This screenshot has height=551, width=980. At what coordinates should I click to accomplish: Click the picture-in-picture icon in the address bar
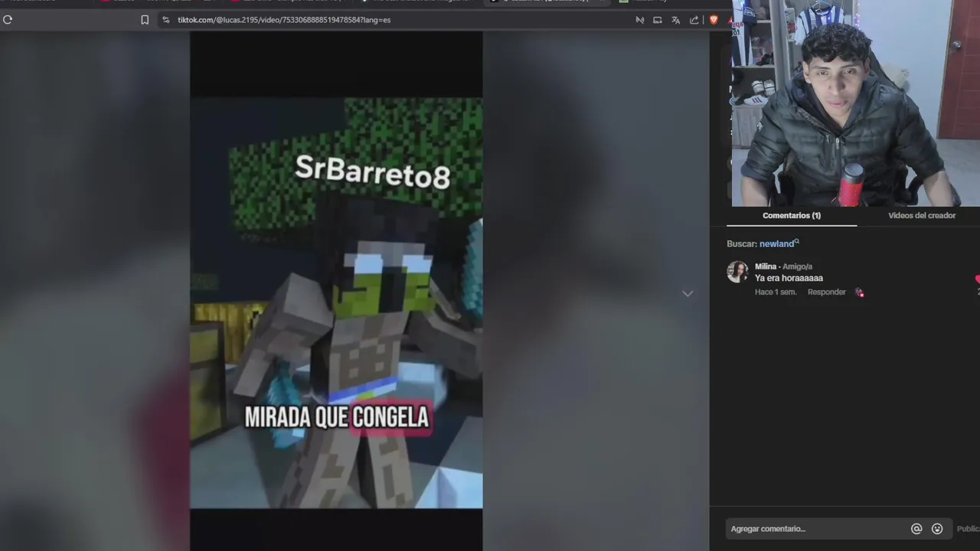[657, 20]
